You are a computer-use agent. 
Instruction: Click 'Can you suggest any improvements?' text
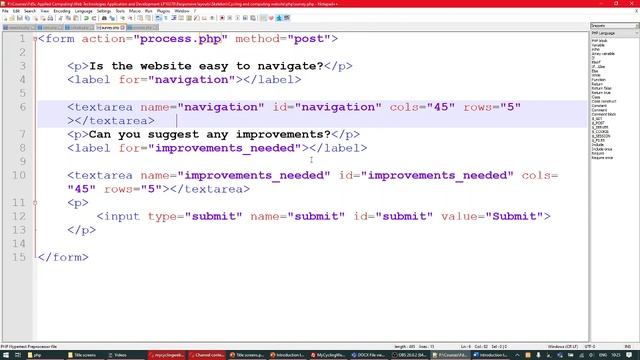tap(209, 134)
